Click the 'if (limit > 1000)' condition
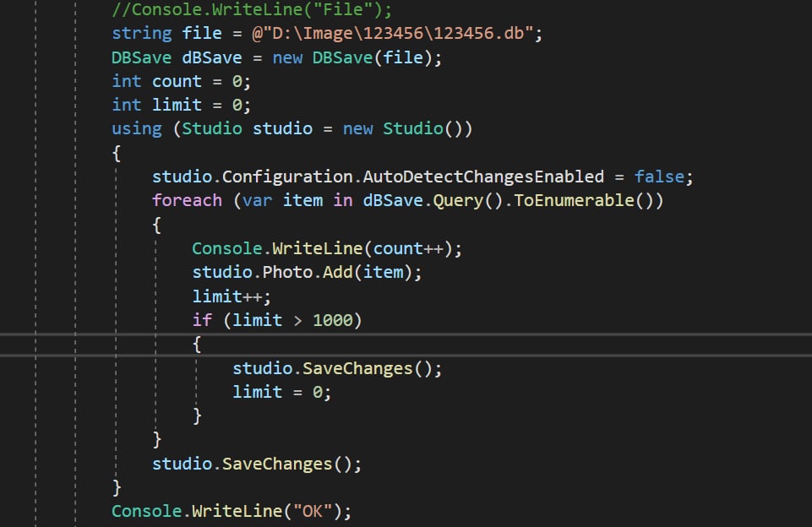The image size is (812, 527). [x=277, y=320]
